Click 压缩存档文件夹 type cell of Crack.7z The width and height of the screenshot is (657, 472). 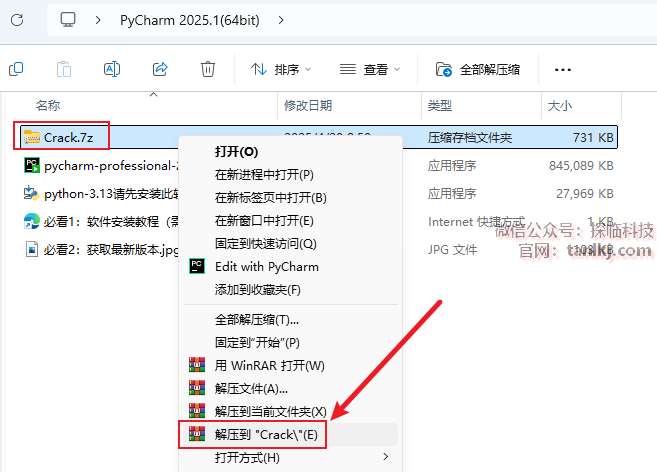(x=470, y=138)
